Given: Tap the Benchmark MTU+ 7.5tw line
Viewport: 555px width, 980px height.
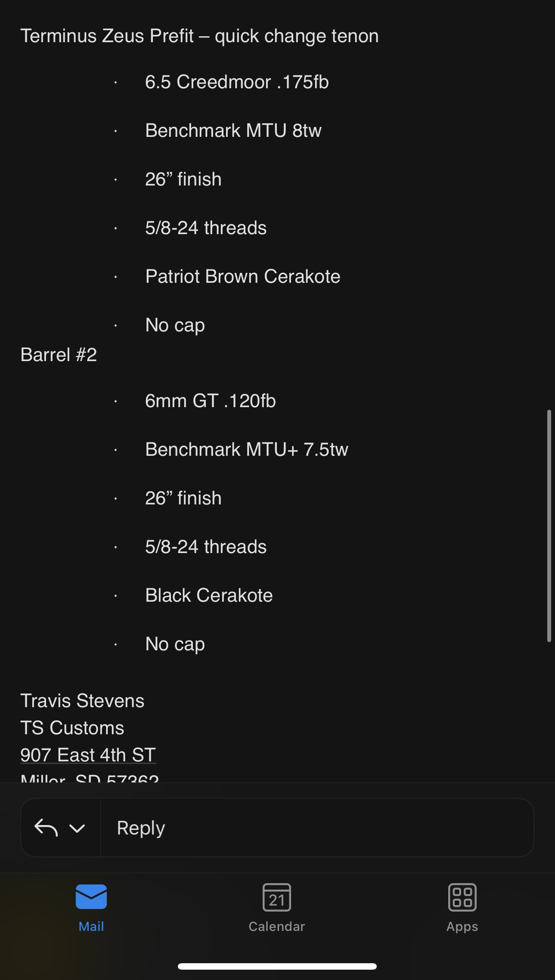Looking at the screenshot, I should (246, 449).
